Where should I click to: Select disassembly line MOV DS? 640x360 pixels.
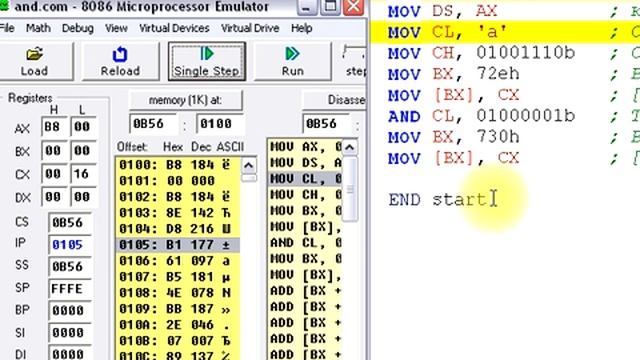pos(305,163)
